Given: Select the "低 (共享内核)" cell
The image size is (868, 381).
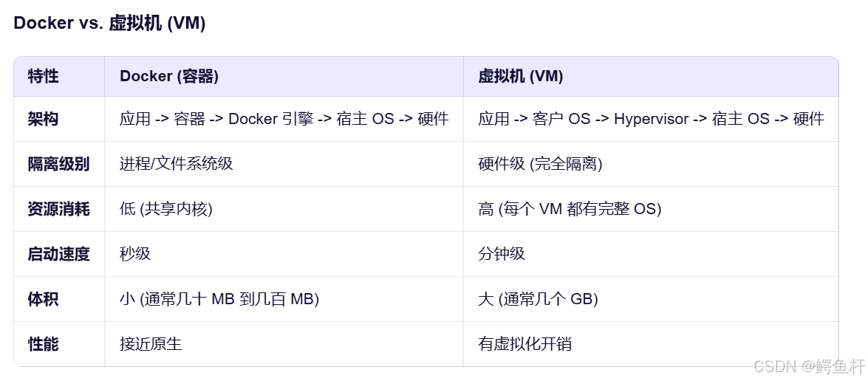Looking at the screenshot, I should (166, 209).
